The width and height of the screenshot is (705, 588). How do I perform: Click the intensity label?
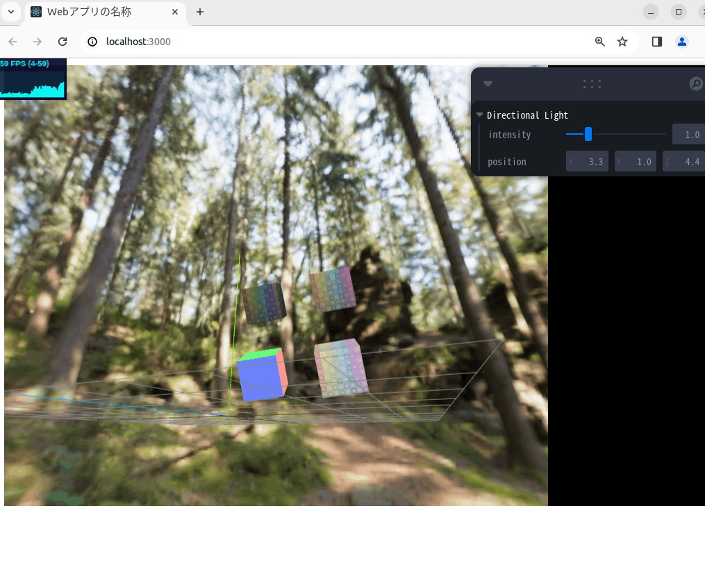coord(509,135)
